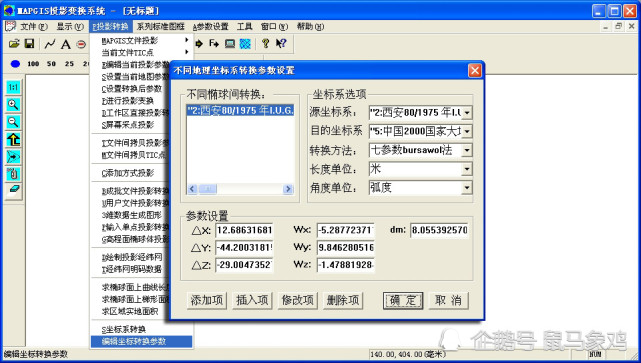Click the black right-arrow toolbar icon

(x=199, y=43)
